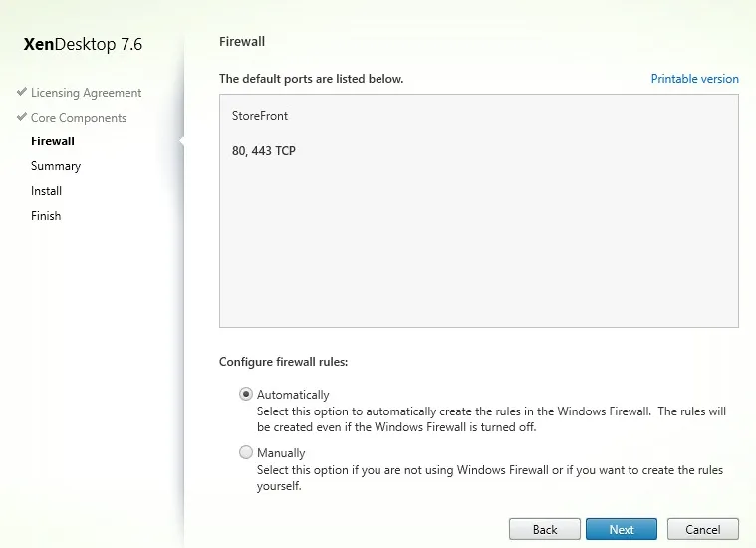Open the Printable version link
The height and width of the screenshot is (548, 756).
[x=695, y=79]
